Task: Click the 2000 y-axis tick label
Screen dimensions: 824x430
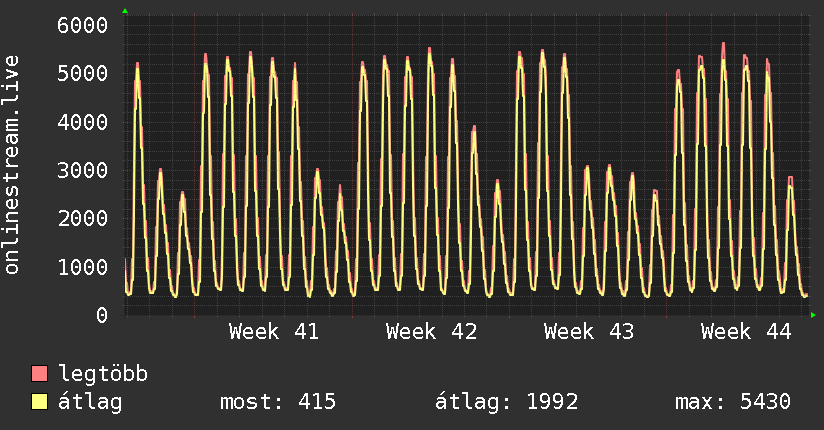Action: pyautogui.click(x=83, y=218)
